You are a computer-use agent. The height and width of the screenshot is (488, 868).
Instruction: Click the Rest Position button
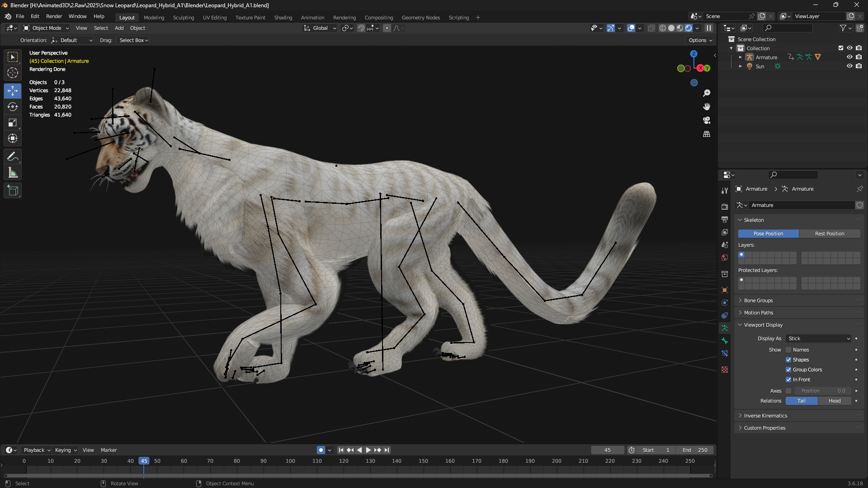pyautogui.click(x=829, y=234)
